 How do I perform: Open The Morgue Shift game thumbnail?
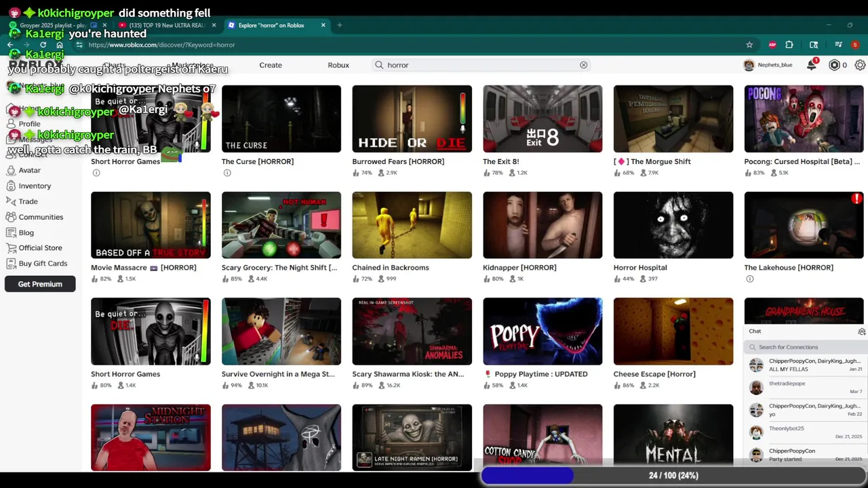click(673, 119)
